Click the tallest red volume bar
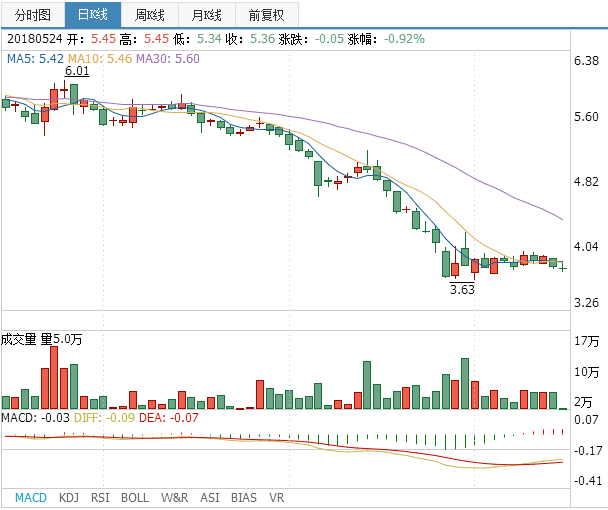 pos(54,377)
